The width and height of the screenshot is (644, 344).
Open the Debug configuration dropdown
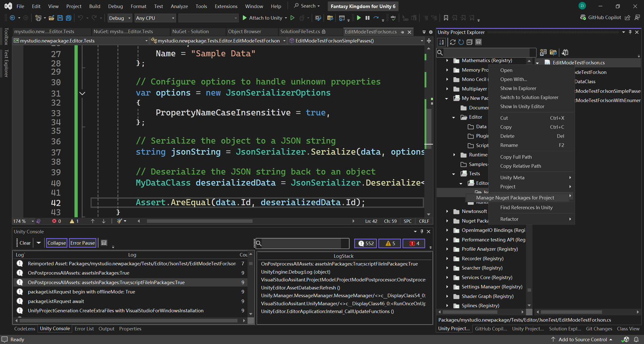pos(120,18)
